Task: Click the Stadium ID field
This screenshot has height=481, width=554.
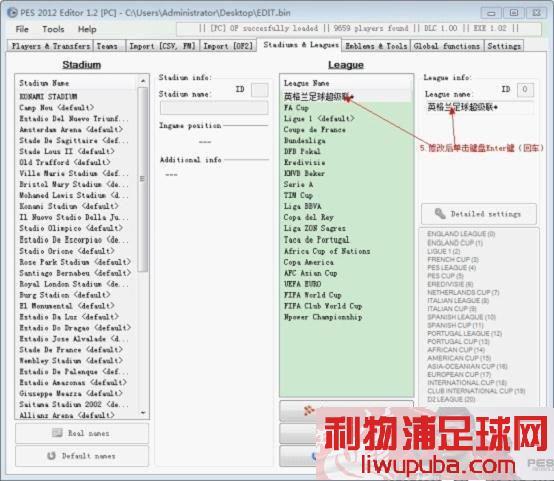Action: pos(259,90)
